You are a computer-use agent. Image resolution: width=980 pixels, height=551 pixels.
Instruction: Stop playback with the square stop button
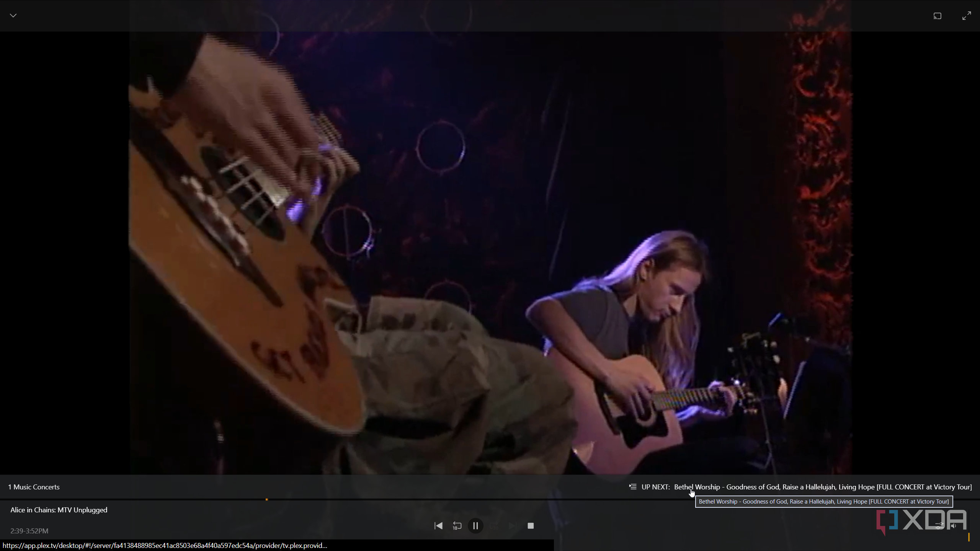[531, 526]
